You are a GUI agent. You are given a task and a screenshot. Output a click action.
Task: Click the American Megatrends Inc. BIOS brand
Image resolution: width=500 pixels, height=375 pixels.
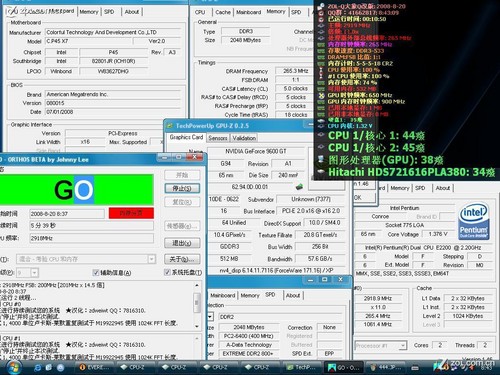coord(113,94)
